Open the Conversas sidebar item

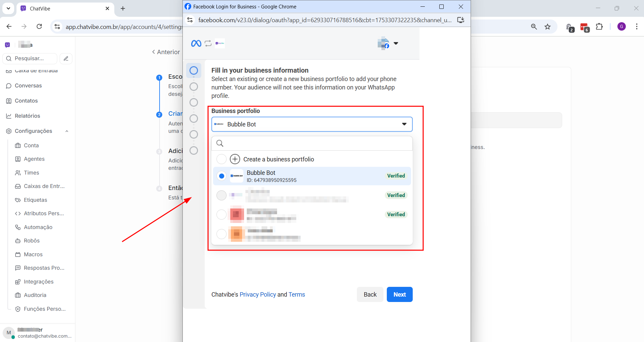(28, 86)
